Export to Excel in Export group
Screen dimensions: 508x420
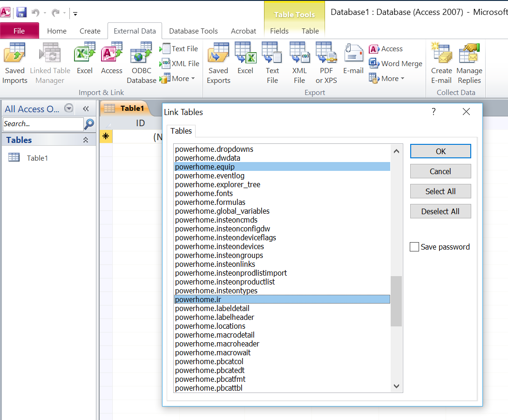coord(245,58)
